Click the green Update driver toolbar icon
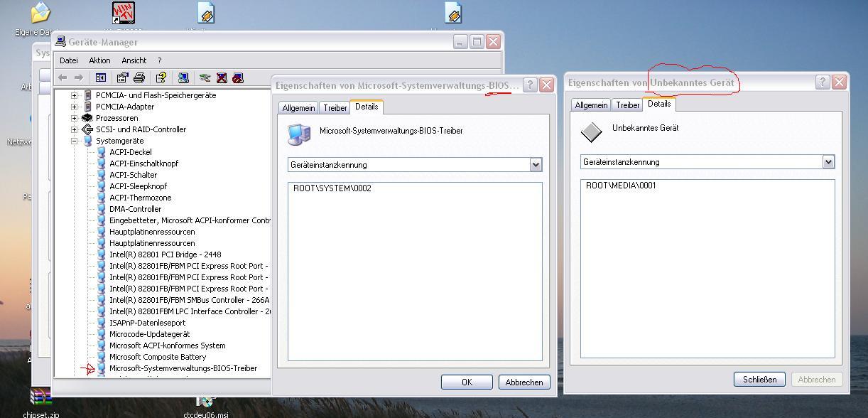This screenshot has width=868, height=418. click(x=205, y=77)
